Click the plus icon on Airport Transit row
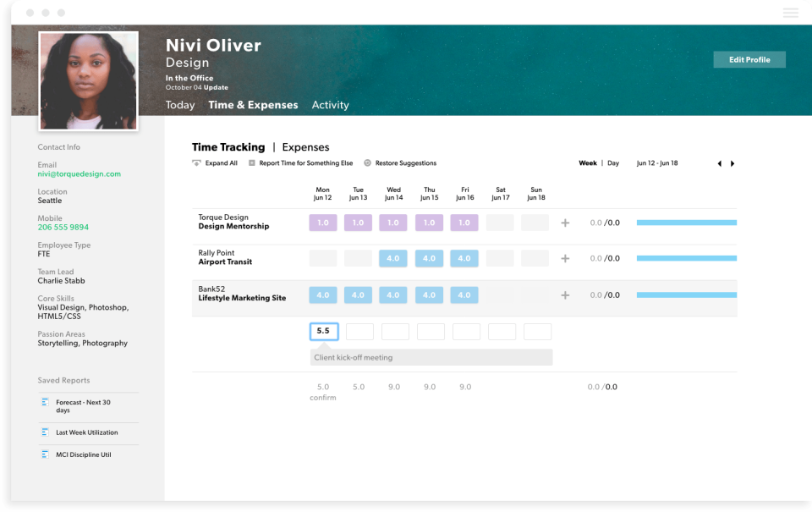The image size is (812, 512). click(x=565, y=258)
